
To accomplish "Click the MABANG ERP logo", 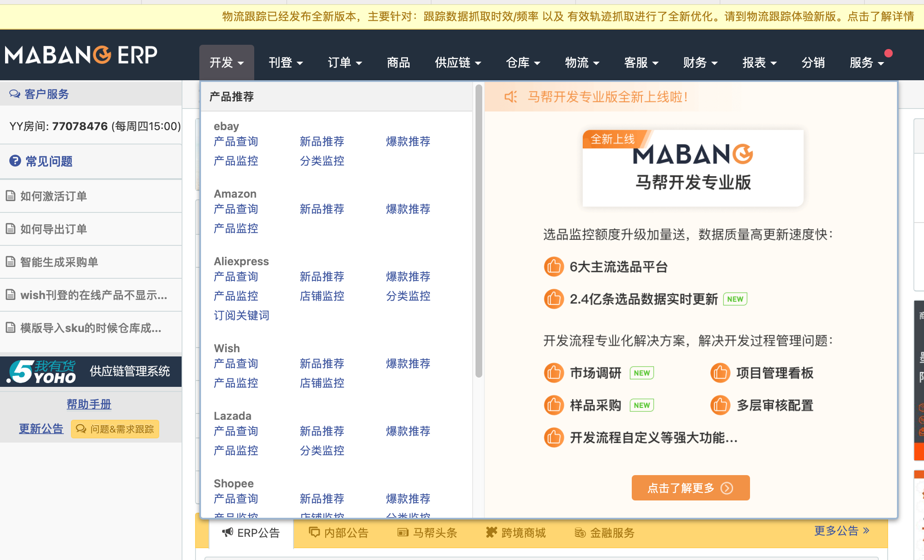I will click(80, 54).
